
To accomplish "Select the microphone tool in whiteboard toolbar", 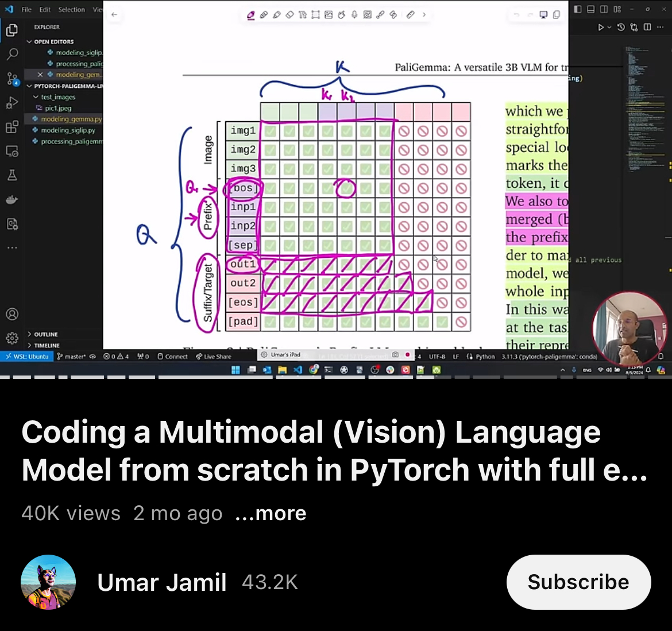I will pos(354,15).
